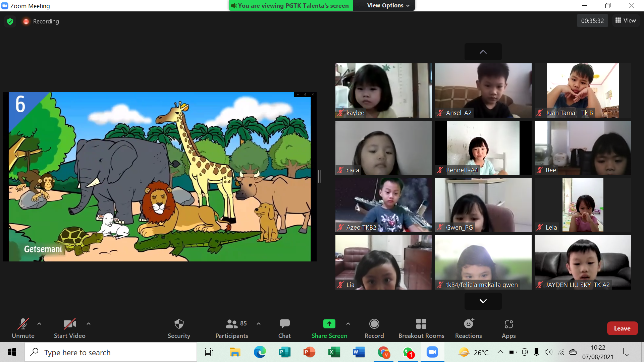Open PowerPoint from taskbar
The image size is (644, 362).
(x=309, y=352)
